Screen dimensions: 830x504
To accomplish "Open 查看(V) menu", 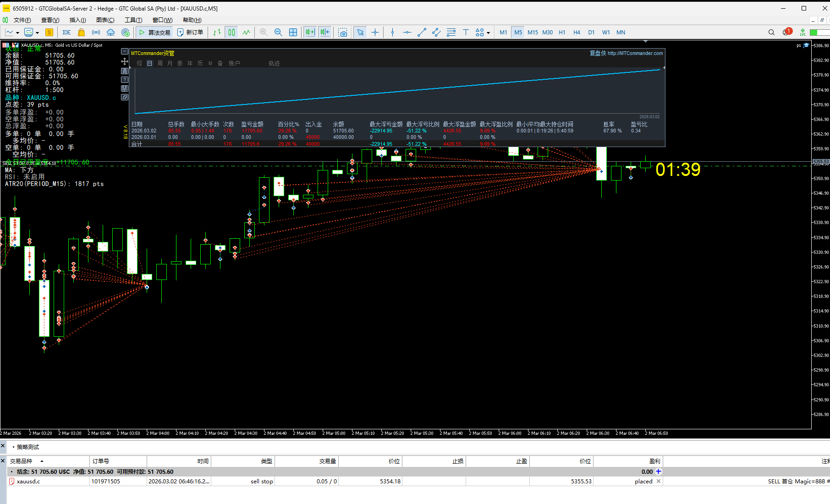I will [x=50, y=20].
